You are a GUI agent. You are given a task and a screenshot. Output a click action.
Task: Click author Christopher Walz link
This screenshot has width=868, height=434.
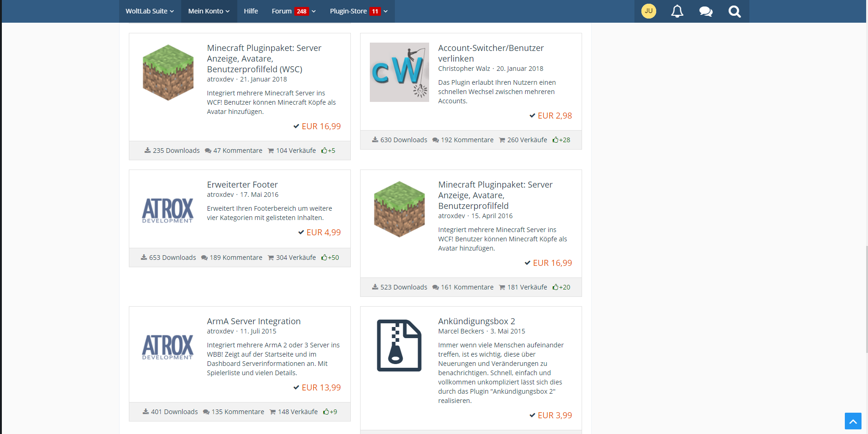464,69
